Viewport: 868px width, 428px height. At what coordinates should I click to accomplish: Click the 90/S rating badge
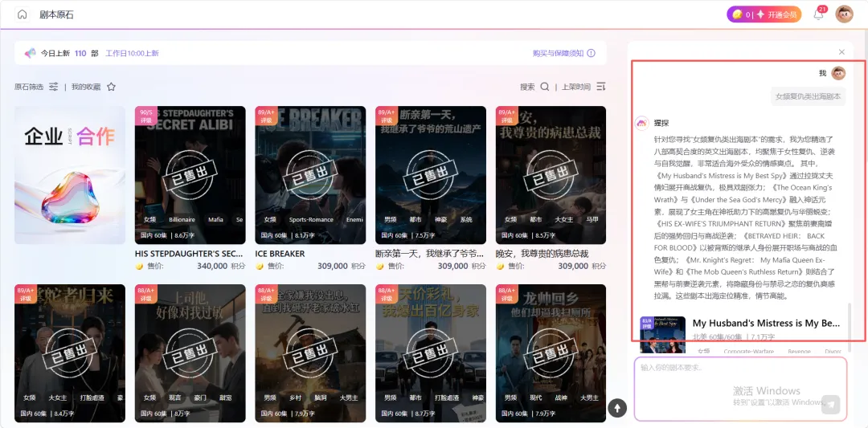146,116
